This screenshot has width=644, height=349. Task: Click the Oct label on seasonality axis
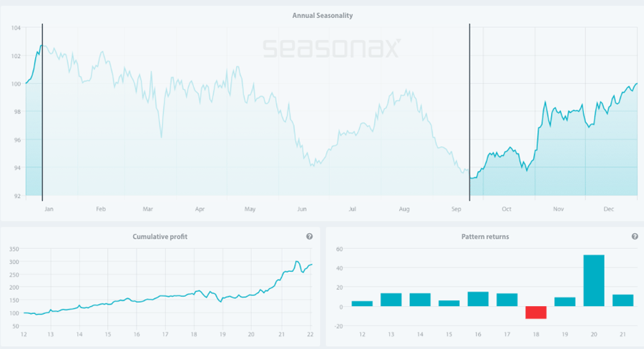tap(507, 210)
